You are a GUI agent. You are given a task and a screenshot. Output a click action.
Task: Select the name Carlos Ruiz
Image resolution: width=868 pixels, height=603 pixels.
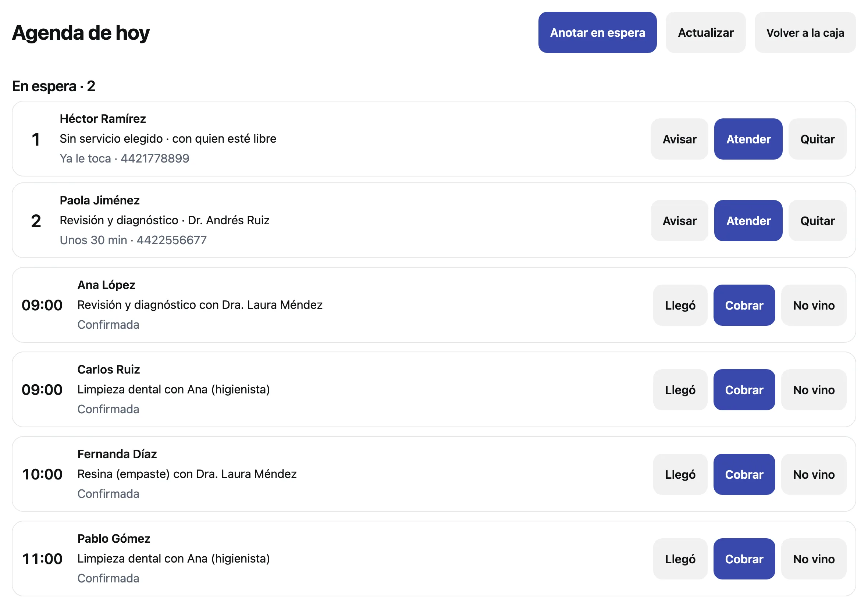(108, 370)
